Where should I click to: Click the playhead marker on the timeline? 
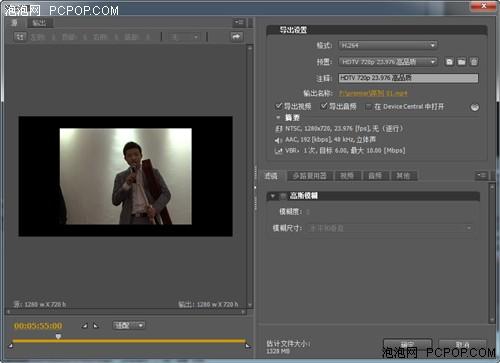58,337
